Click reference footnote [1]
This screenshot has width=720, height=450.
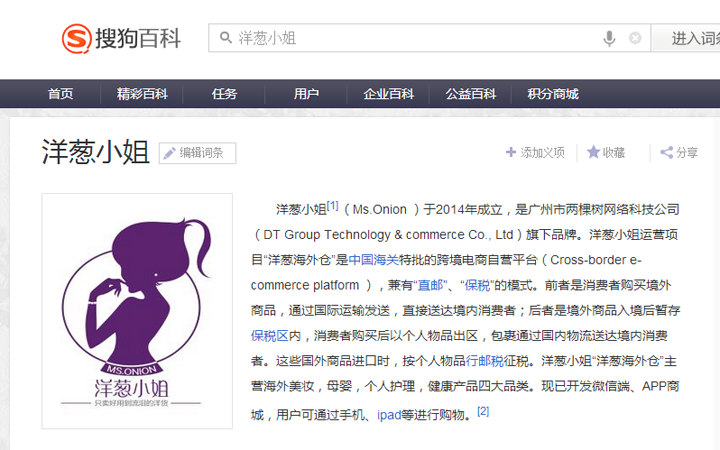point(332,206)
